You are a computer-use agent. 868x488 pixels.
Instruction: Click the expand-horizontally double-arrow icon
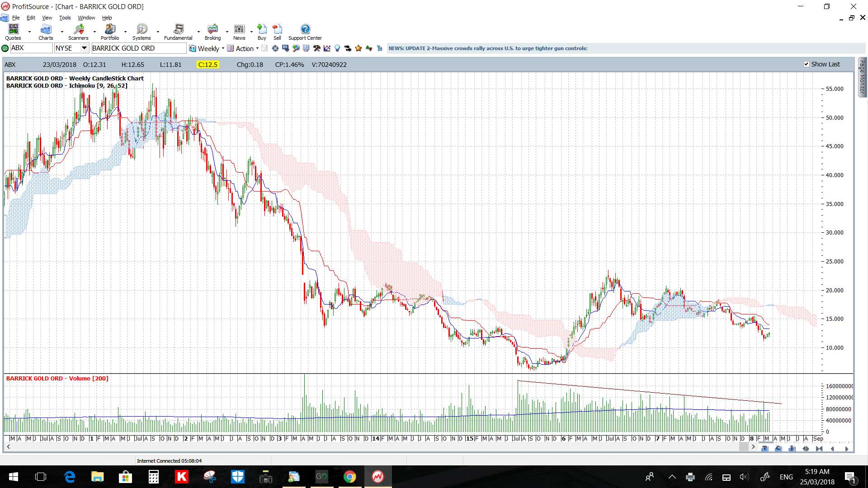(806, 449)
